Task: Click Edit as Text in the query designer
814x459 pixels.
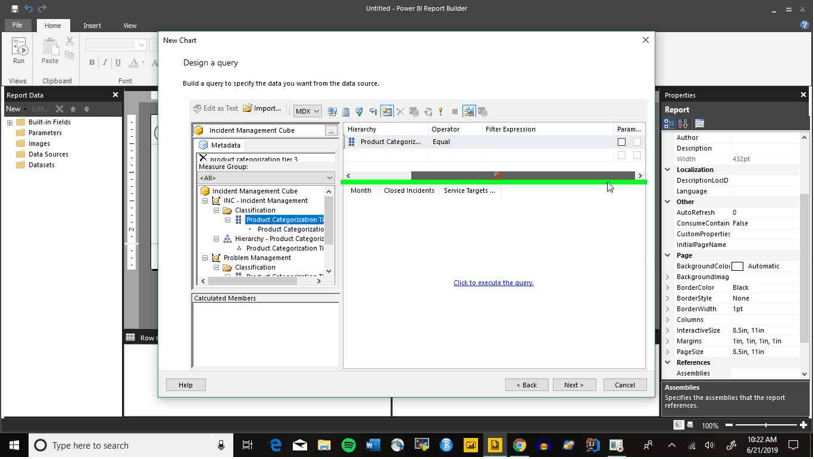Action: (x=215, y=109)
